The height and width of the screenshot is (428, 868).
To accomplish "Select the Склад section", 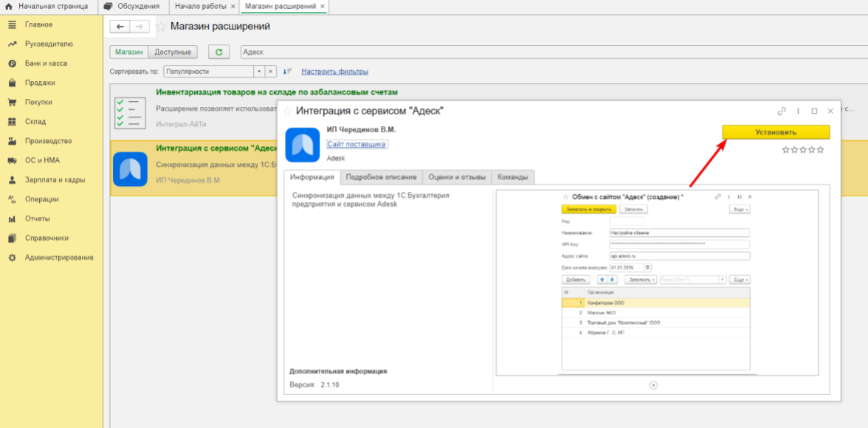I will [35, 122].
